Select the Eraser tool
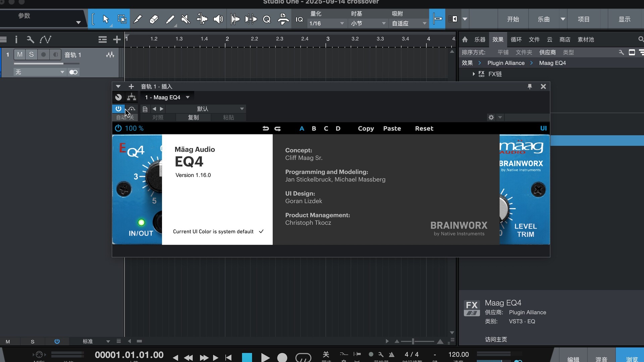 click(x=154, y=19)
